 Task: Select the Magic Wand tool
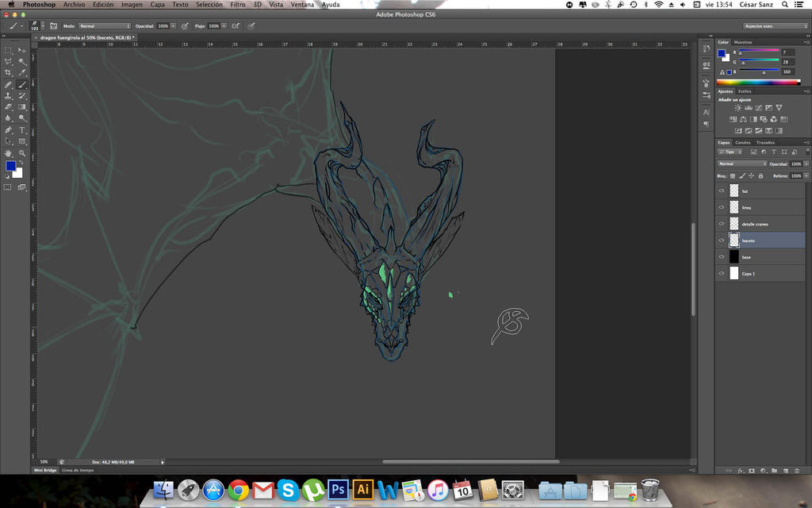[21, 62]
